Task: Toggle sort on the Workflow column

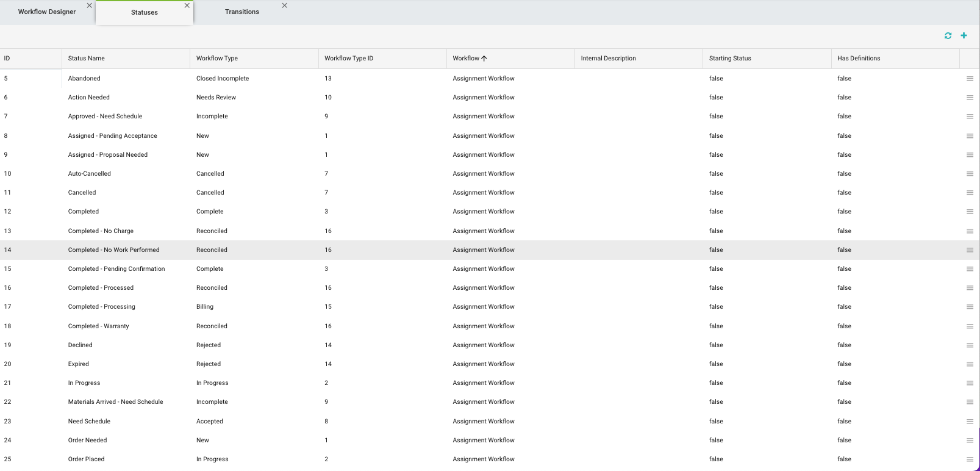Action: [x=510, y=59]
